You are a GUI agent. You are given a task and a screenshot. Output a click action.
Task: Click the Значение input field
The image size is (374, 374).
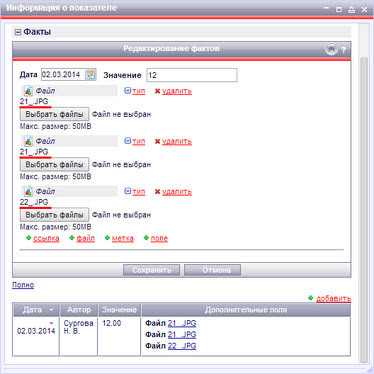pyautogui.click(x=192, y=75)
